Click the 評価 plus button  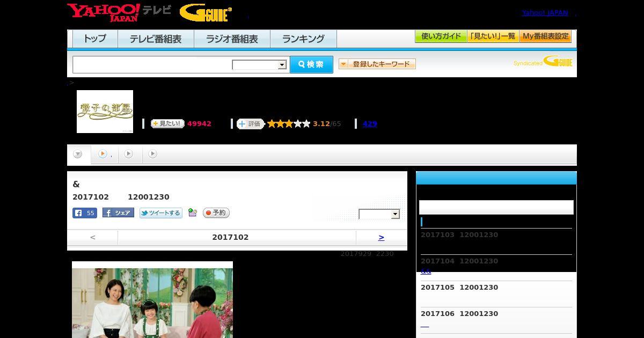[x=250, y=123]
